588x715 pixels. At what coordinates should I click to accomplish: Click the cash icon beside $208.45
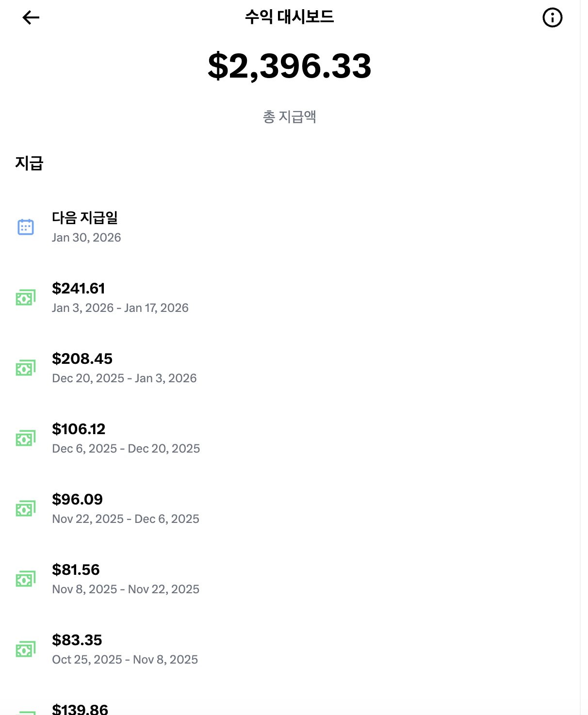point(26,368)
